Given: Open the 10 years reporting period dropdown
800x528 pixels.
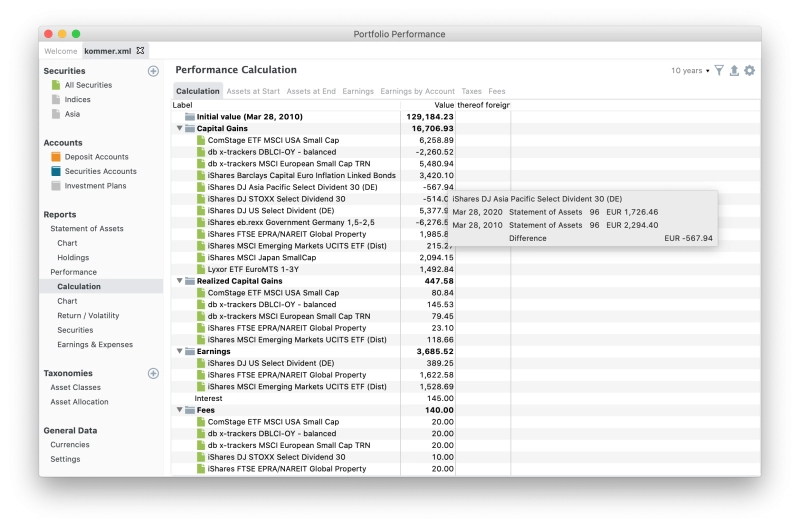Looking at the screenshot, I should [x=690, y=70].
